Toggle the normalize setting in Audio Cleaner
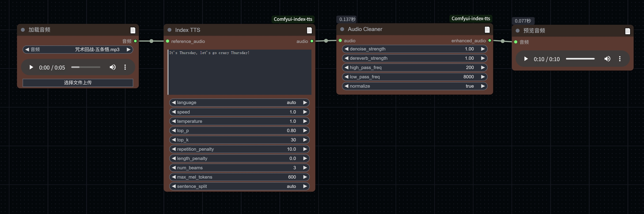 (x=414, y=86)
